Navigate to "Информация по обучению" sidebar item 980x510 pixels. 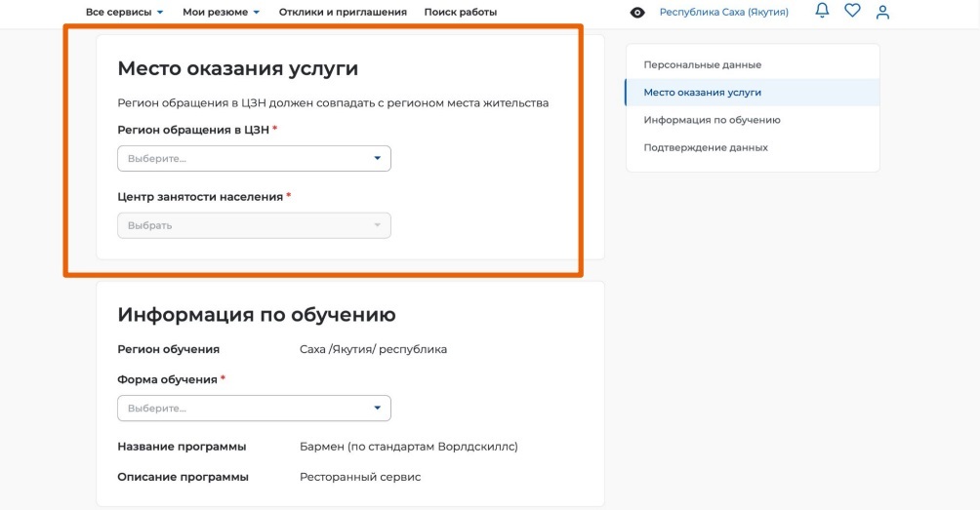pos(712,120)
